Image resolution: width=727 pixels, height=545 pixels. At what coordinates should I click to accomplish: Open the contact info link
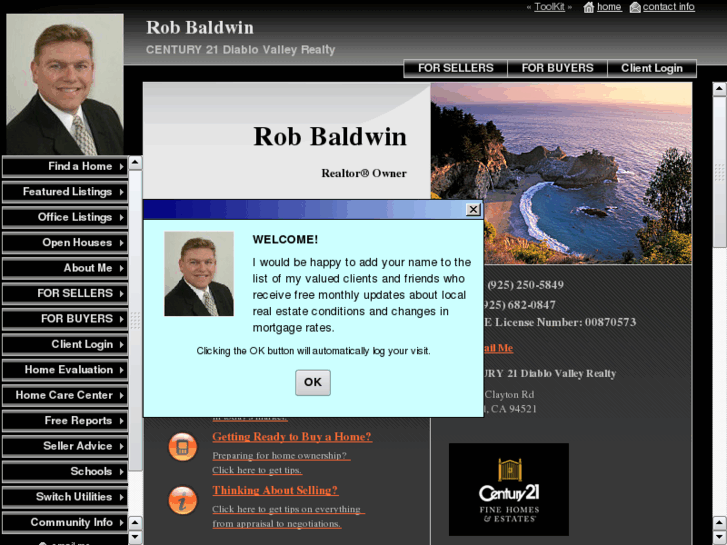[x=669, y=7]
